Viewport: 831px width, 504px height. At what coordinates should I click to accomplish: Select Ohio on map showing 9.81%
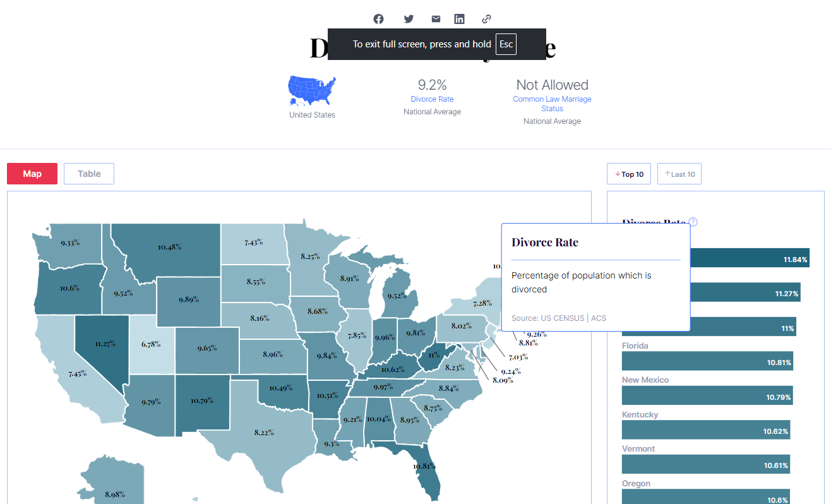coord(415,333)
